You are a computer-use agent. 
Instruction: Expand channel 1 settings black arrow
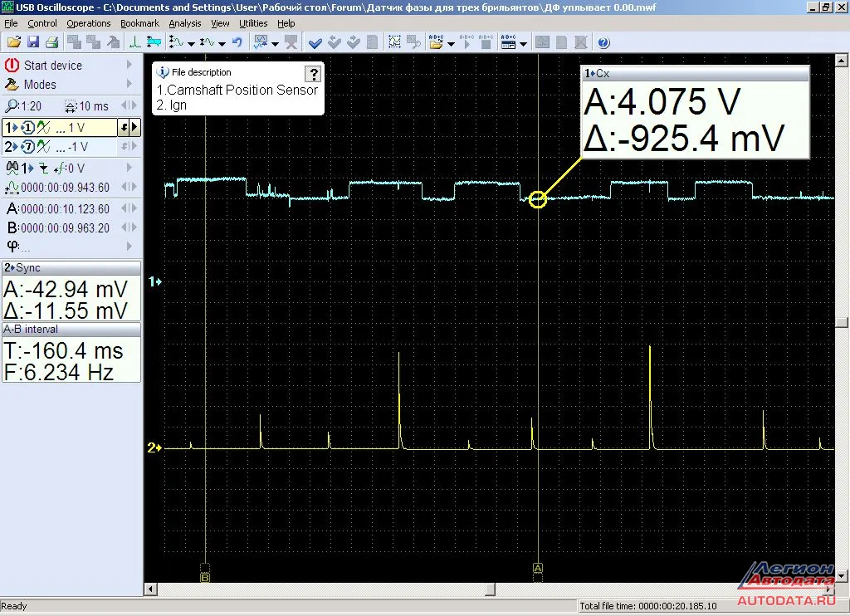(135, 128)
